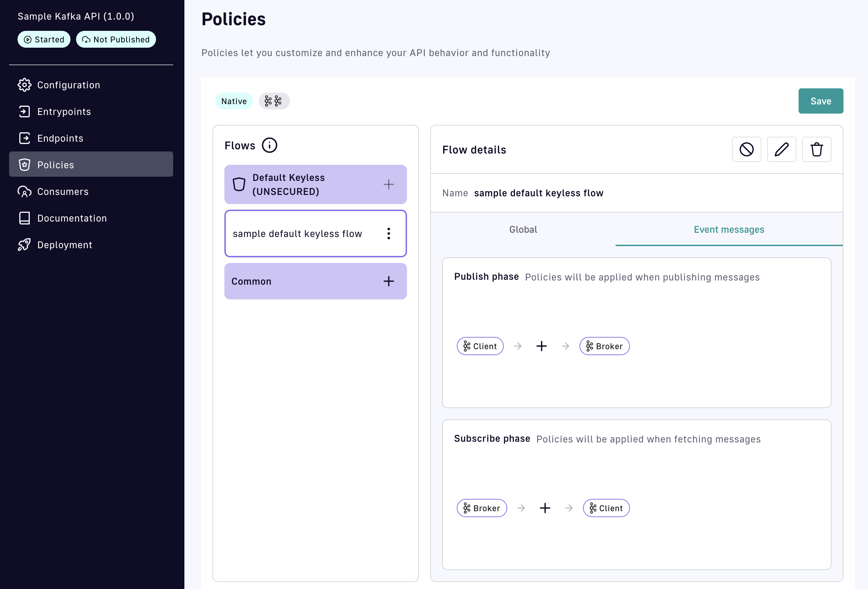Click the Kafka icons badge near Native
The width and height of the screenshot is (868, 589).
coord(274,101)
